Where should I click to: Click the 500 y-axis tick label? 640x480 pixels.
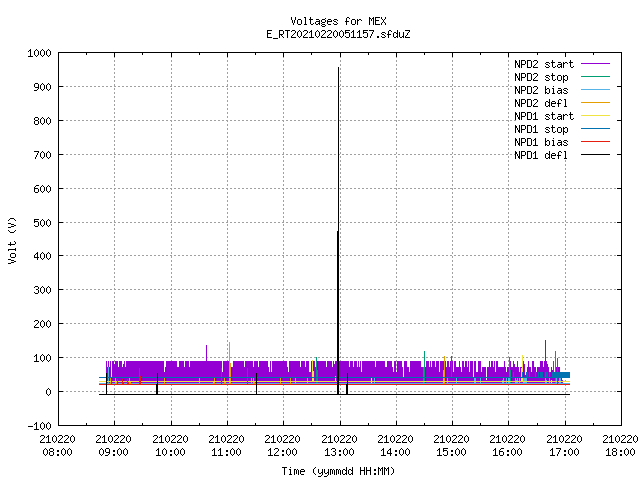point(42,222)
